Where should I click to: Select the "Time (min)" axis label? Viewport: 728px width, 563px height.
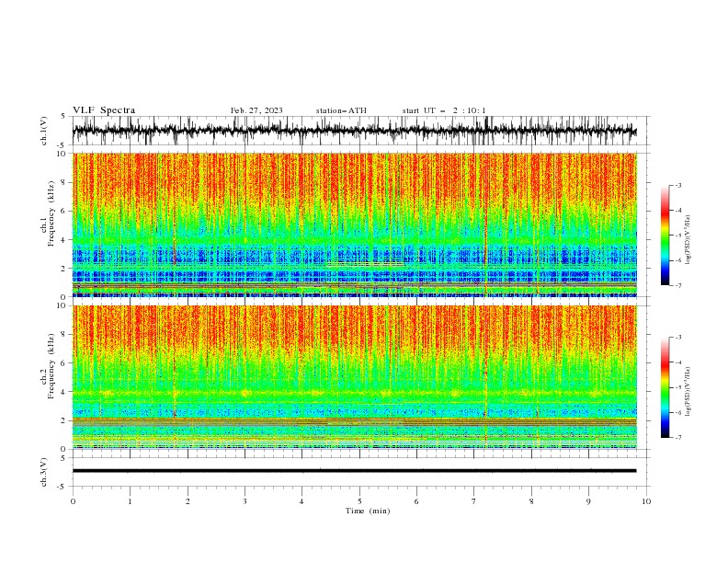pyautogui.click(x=368, y=511)
